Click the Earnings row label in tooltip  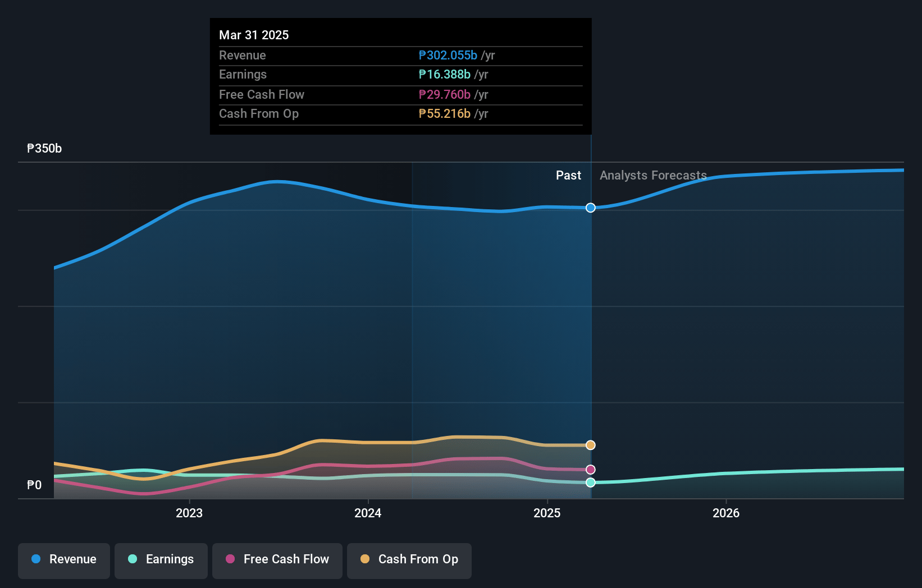(243, 74)
